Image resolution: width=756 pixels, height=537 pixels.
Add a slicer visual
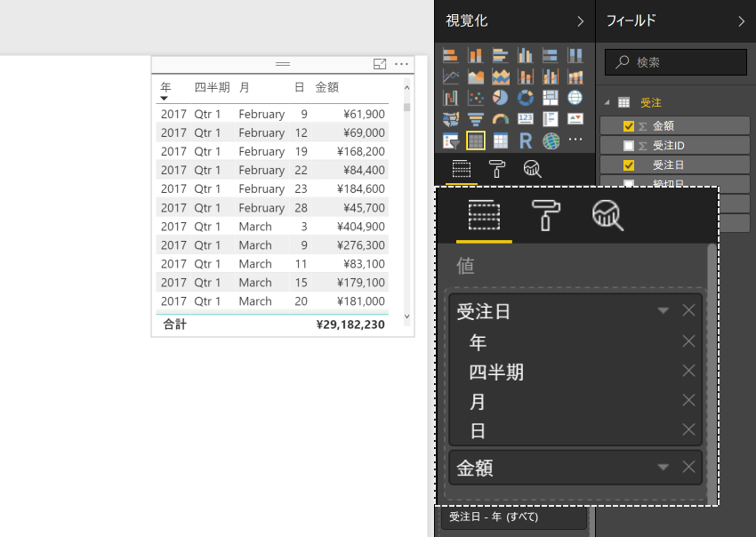click(451, 140)
